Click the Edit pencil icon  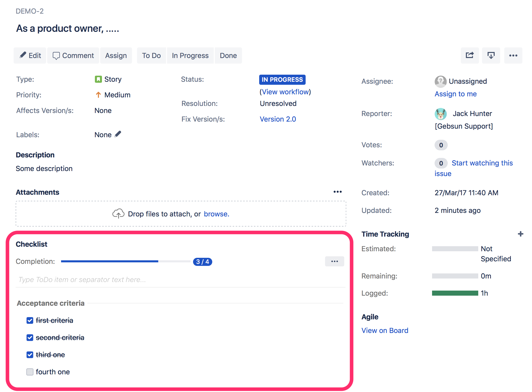[23, 55]
